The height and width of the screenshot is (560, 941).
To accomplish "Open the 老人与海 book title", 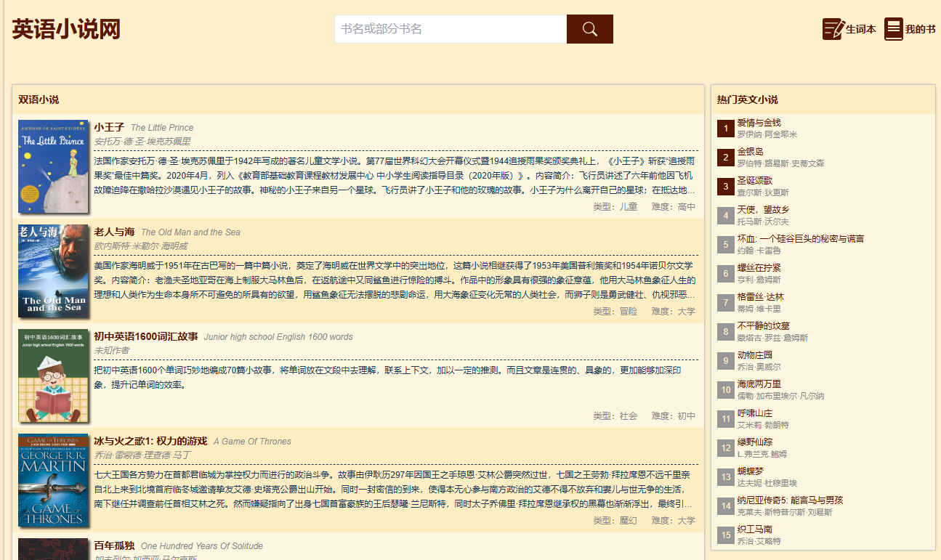I will (x=114, y=232).
